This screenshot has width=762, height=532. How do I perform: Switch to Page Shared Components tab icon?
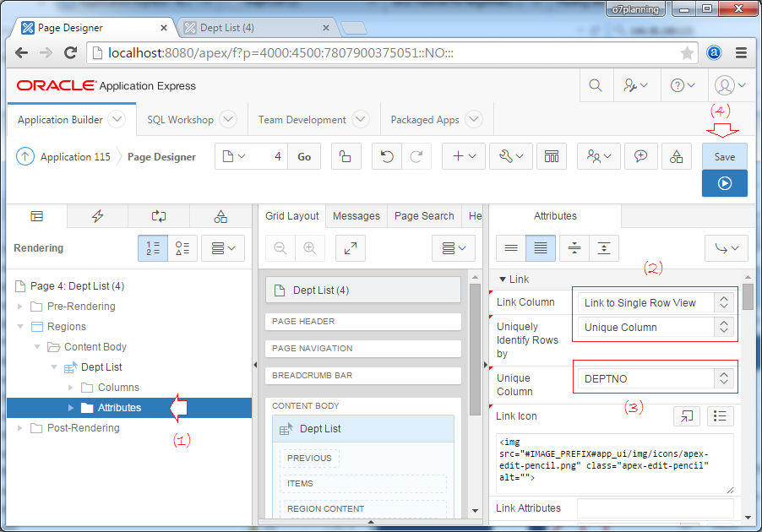point(220,216)
